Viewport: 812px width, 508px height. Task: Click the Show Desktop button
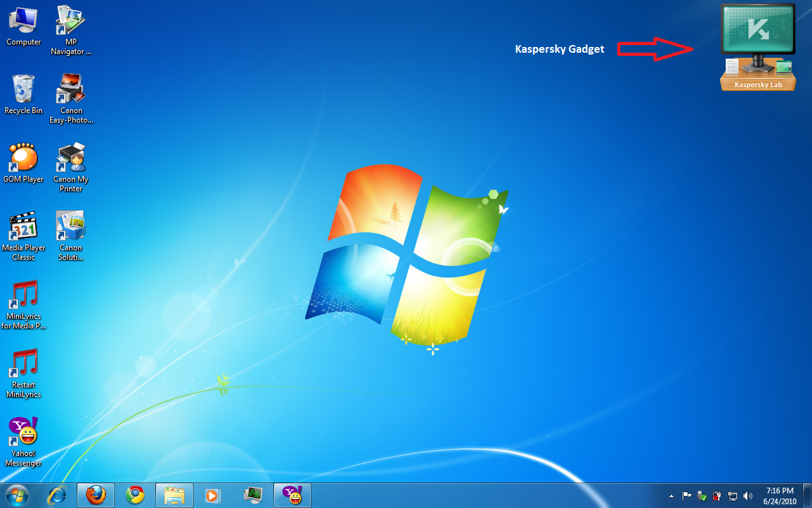click(x=807, y=495)
